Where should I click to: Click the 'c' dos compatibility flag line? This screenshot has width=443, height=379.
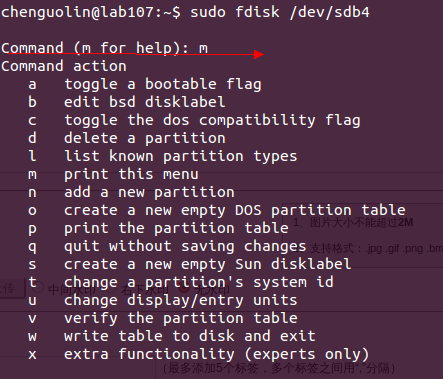194,120
